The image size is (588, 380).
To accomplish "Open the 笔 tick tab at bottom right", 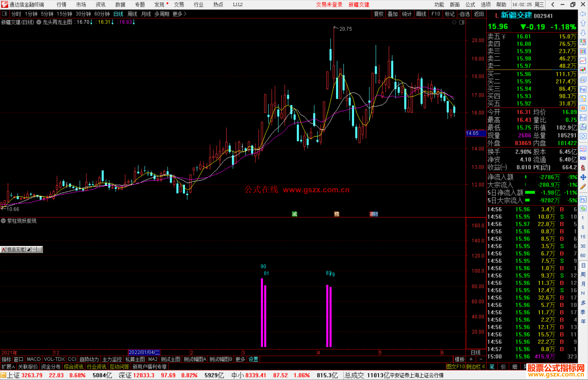I will 492,367.
